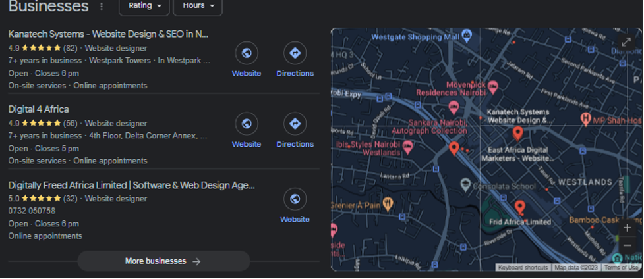Click Westgate Shopping Mall map marker

(467, 36)
